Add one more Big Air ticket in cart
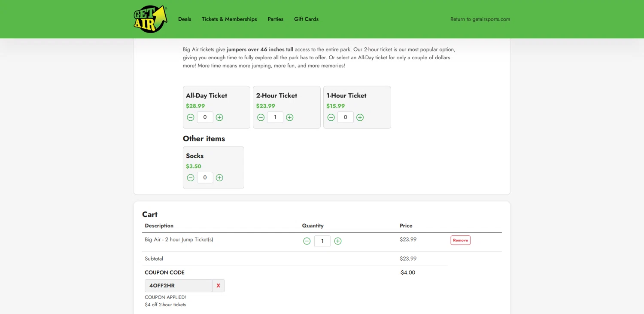Viewport: 644px width, 314px height. tap(338, 241)
